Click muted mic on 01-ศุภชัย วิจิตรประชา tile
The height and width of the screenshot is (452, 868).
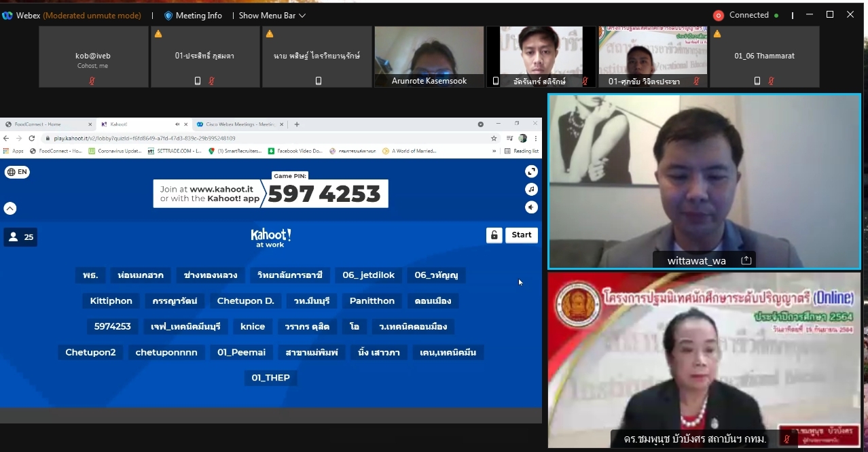click(695, 81)
